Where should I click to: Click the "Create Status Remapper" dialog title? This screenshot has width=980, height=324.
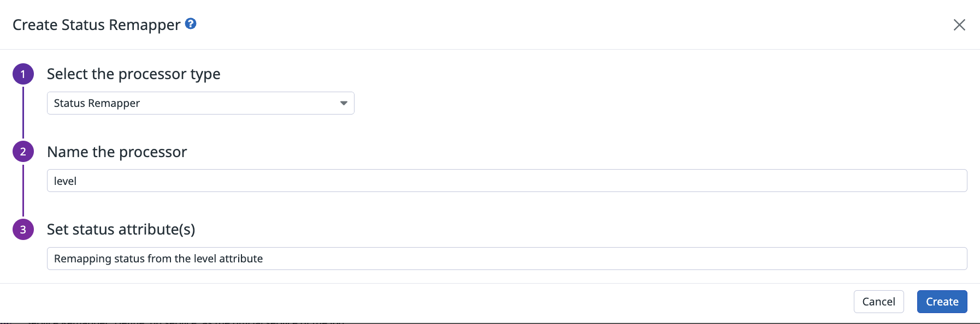[x=96, y=25]
